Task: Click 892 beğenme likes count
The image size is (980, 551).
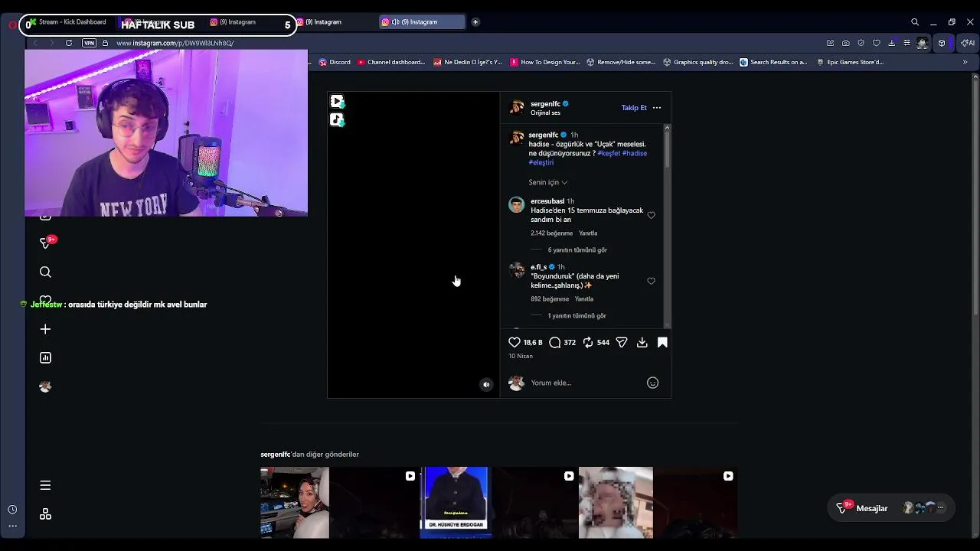Action: (550, 299)
